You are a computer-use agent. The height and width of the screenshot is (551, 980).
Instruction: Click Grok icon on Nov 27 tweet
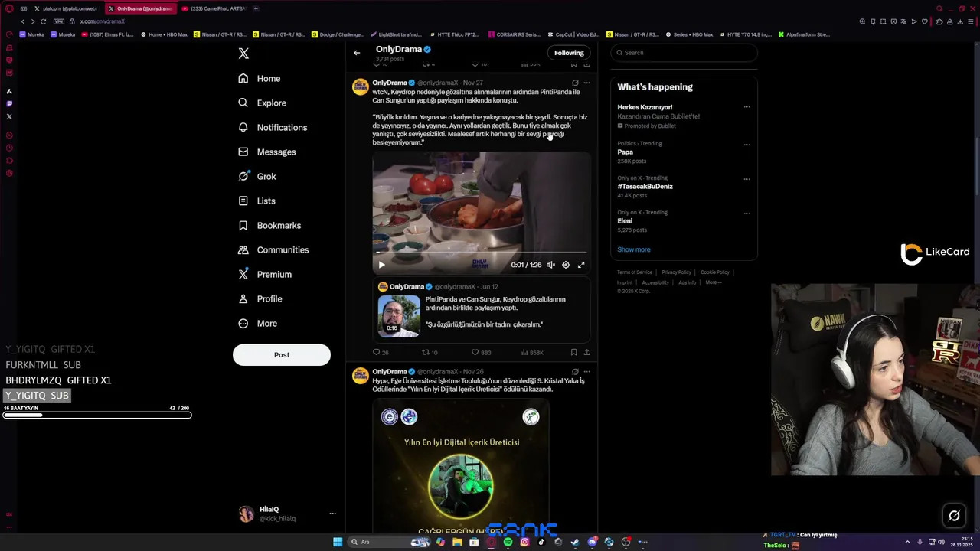pos(575,83)
